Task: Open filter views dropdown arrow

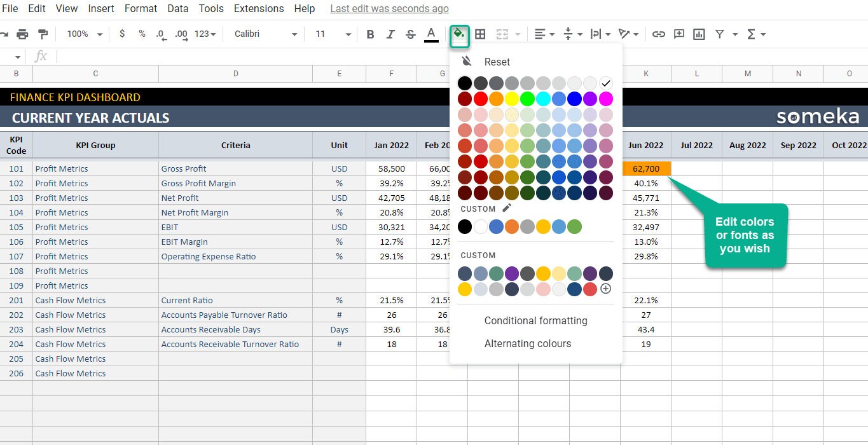Action: [735, 34]
